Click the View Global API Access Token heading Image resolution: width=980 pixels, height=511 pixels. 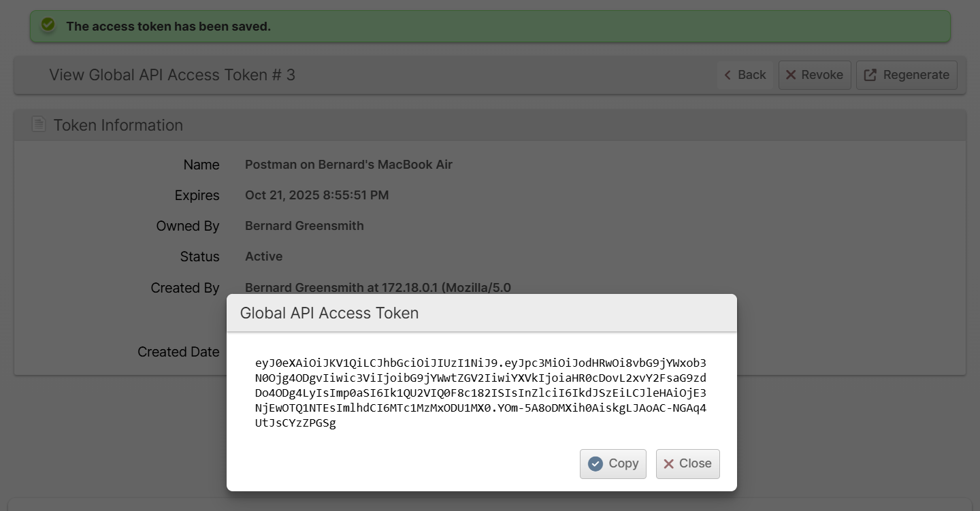172,75
